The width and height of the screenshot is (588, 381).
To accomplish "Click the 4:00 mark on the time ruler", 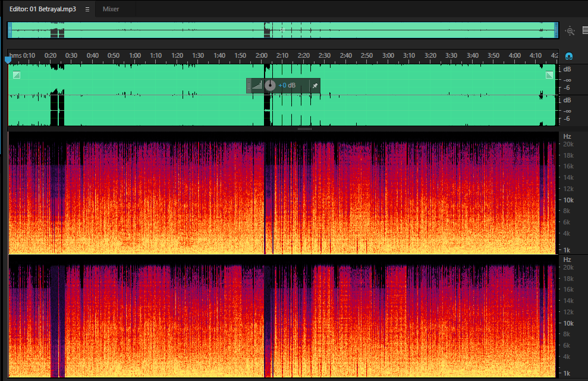I will tap(514, 55).
